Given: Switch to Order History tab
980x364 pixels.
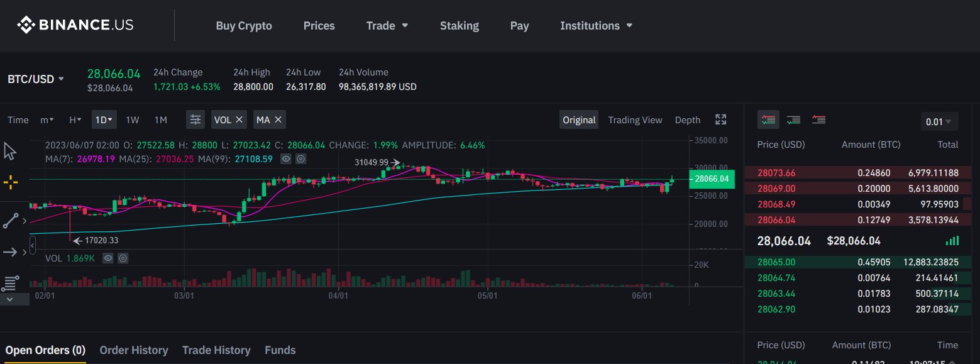Looking at the screenshot, I should [134, 350].
